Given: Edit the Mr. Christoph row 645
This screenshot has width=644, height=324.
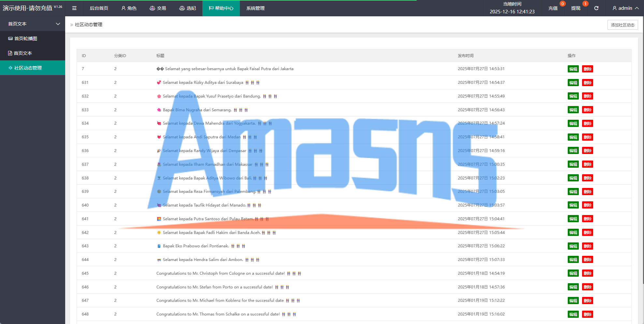Looking at the screenshot, I should click(573, 273).
